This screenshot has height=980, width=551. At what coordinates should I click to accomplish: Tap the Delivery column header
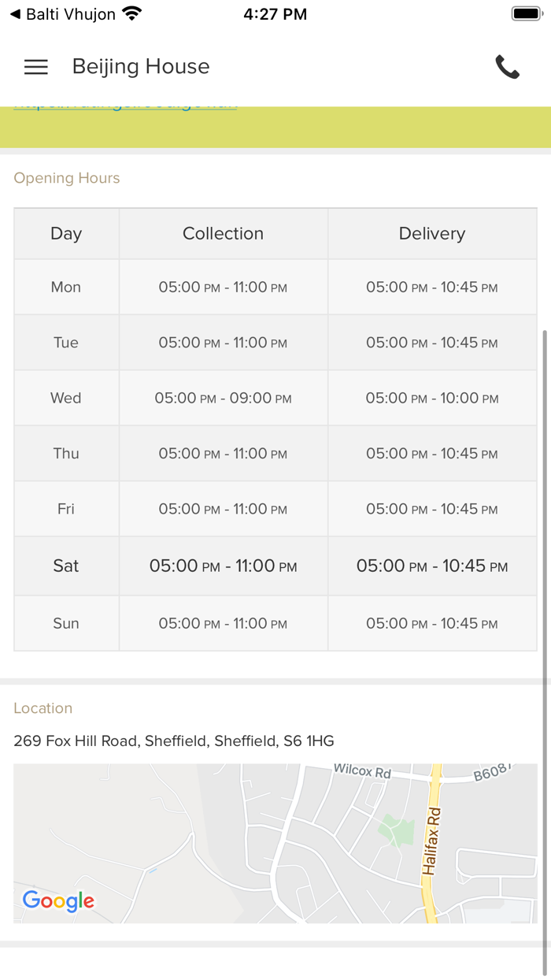click(x=432, y=233)
